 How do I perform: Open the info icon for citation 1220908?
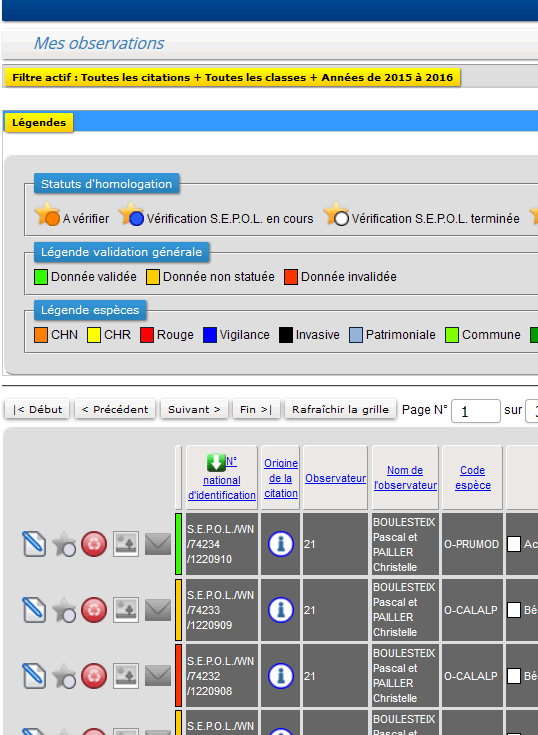281,676
